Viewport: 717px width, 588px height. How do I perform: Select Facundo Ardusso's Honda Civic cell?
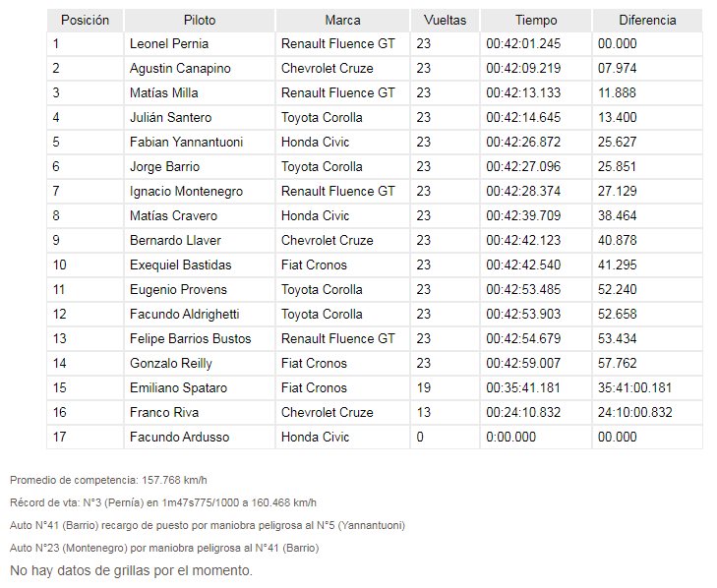tap(342, 437)
